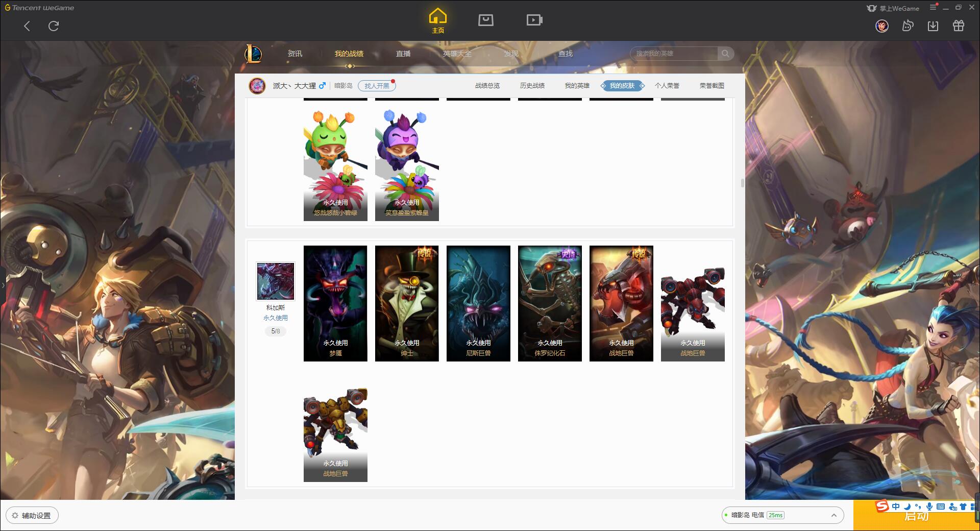This screenshot has width=980, height=531.
Task: Open the 我的英雄 sub-tab
Action: [x=577, y=86]
